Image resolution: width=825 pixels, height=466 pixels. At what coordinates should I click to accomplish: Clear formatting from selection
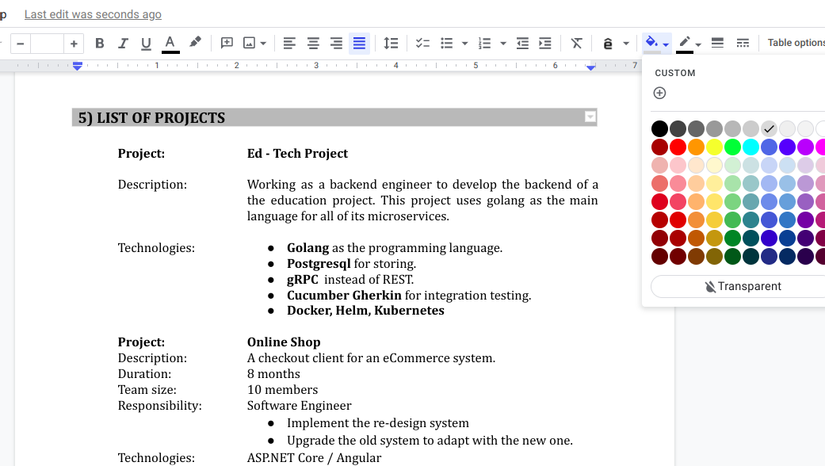pyautogui.click(x=577, y=43)
